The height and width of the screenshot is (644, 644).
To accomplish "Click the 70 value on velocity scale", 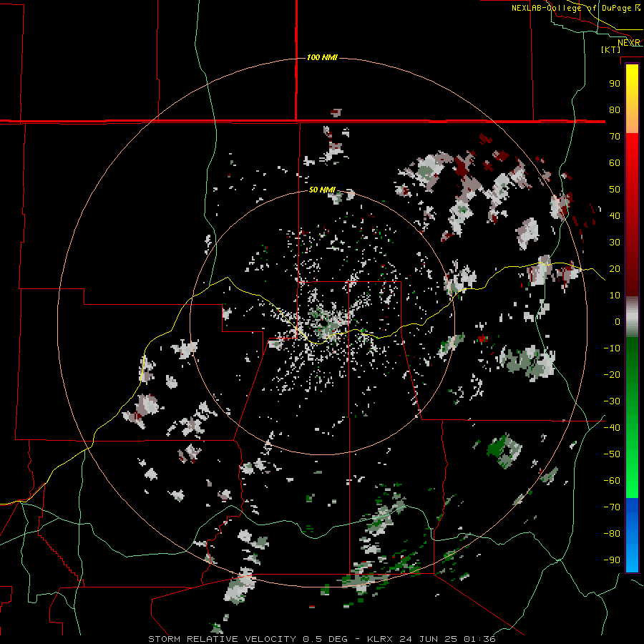I will 615,137.
